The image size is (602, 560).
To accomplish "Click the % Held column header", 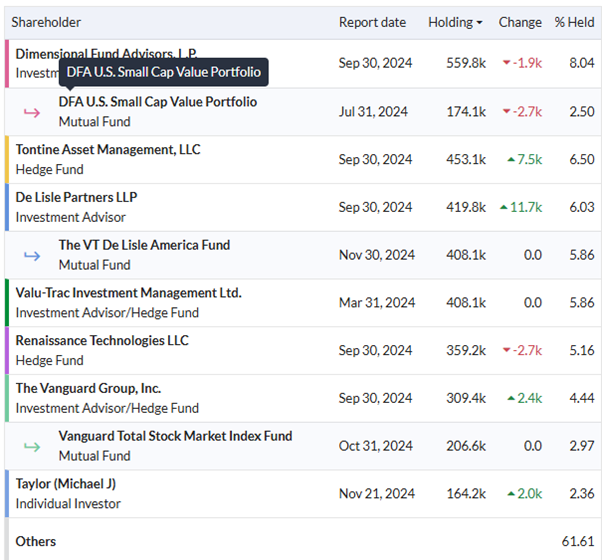I will click(574, 22).
